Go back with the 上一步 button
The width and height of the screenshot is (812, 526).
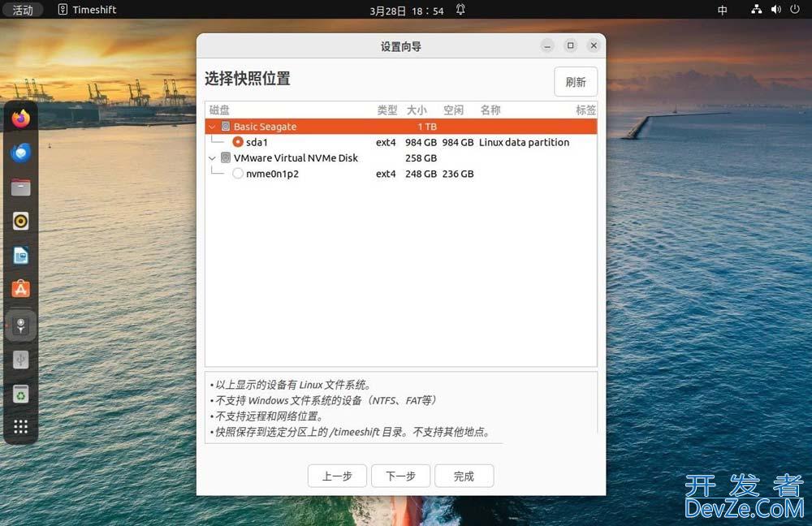click(x=337, y=476)
